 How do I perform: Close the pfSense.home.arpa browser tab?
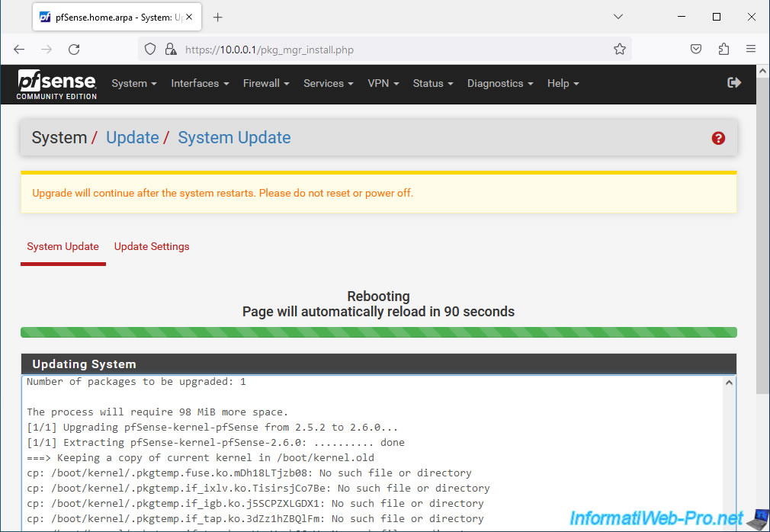pyautogui.click(x=189, y=18)
